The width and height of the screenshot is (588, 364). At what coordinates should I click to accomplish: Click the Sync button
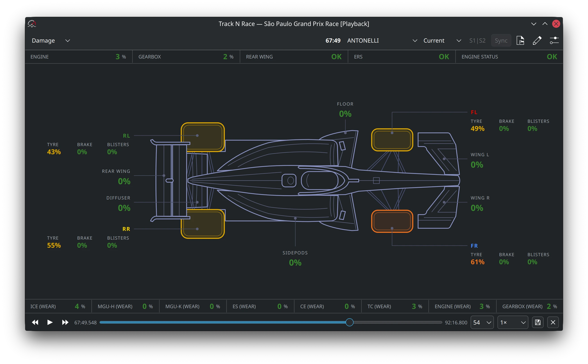point(501,40)
